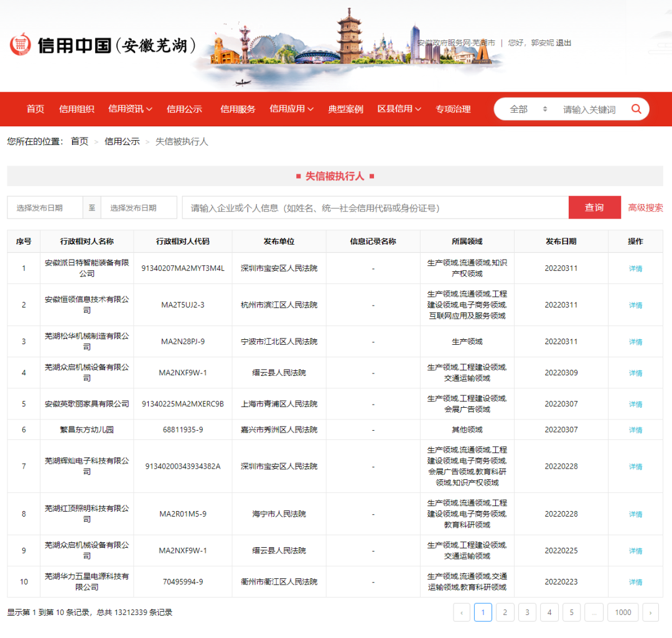Image resolution: width=672 pixels, height=638 pixels.
Task: Open the 信用资讯 dropdown menu
Action: pyautogui.click(x=126, y=109)
